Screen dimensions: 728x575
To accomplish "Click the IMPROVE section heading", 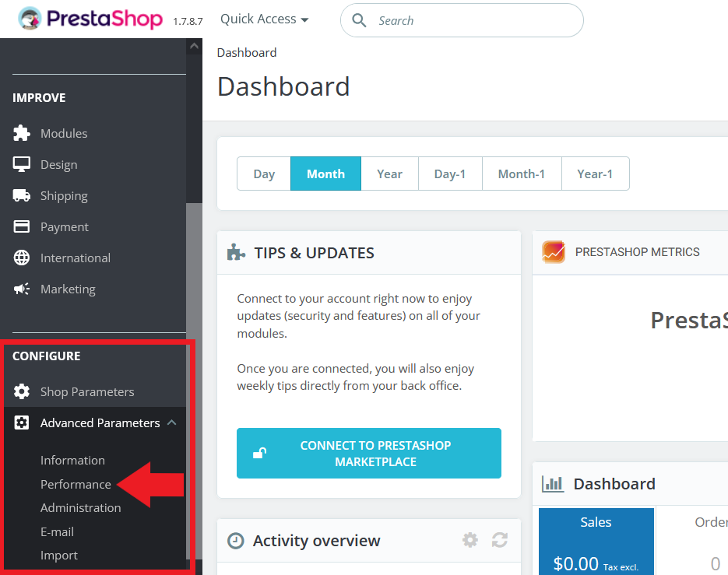I will [x=39, y=98].
